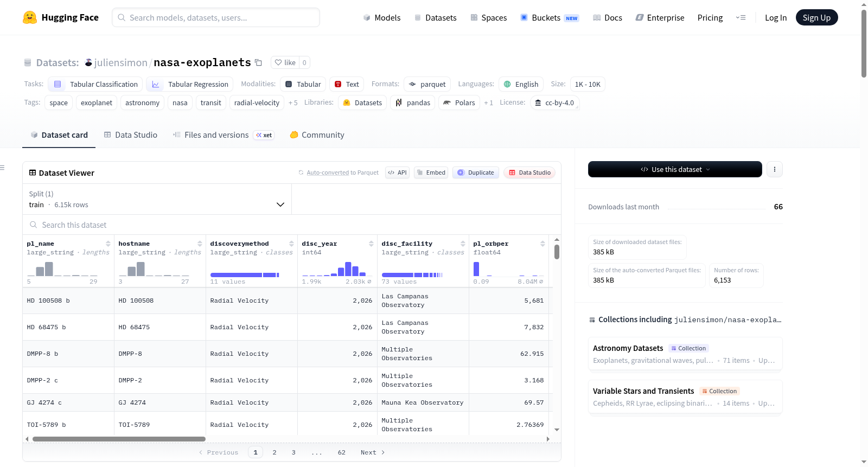Click the parquet format tag
Screen dimensions: 868x467
[x=427, y=84]
